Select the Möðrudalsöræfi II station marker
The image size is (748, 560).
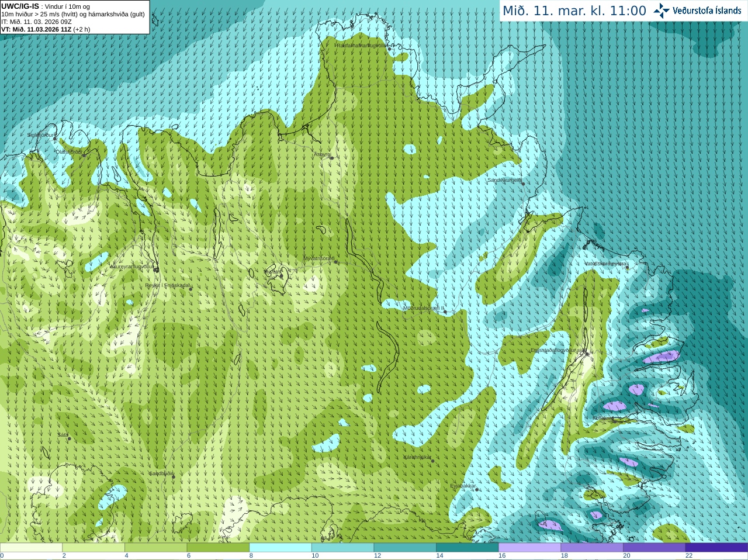(445, 312)
